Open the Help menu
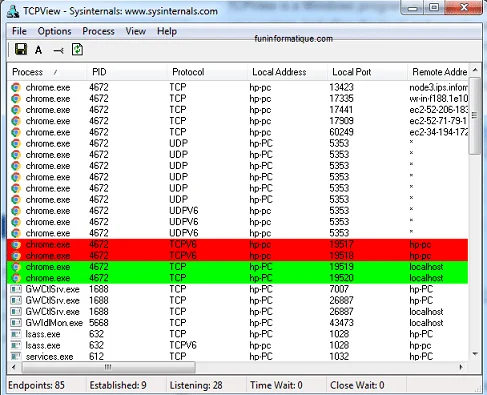Screen dimensions: 487x395 tap(167, 31)
